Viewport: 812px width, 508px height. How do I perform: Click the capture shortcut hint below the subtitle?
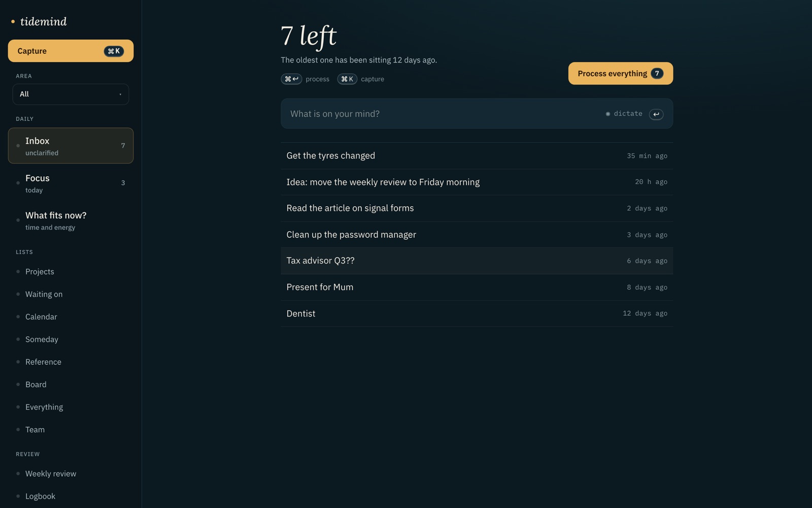tap(361, 79)
